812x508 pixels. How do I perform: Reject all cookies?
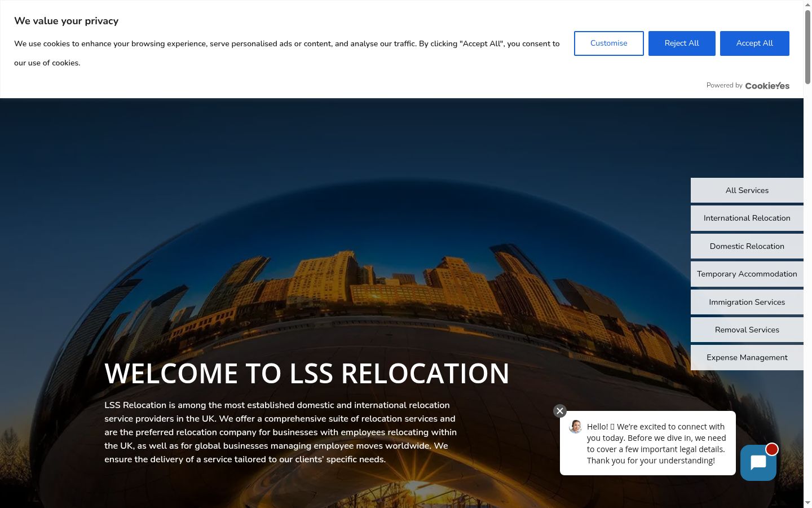(682, 43)
